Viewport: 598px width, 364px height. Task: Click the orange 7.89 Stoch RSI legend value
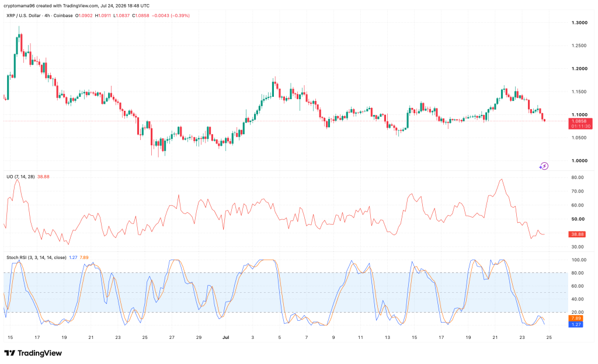click(84, 257)
